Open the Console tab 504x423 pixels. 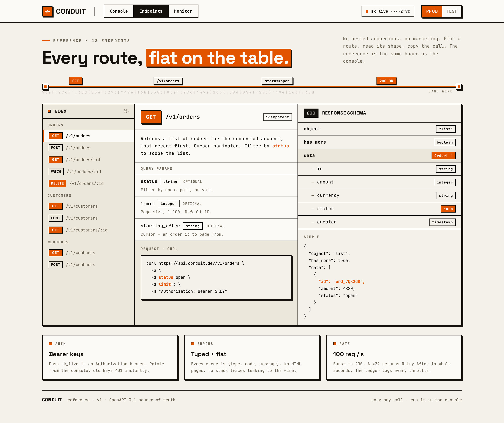pos(119,11)
